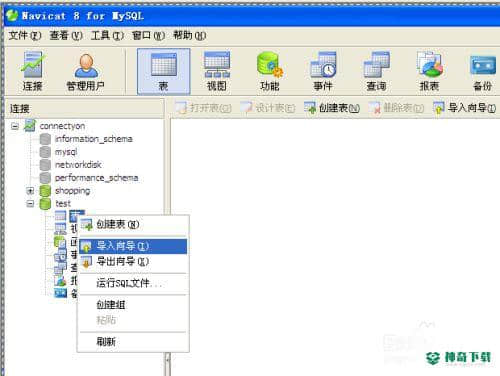Click the mysql database icon
The image size is (500, 376).
(x=45, y=152)
